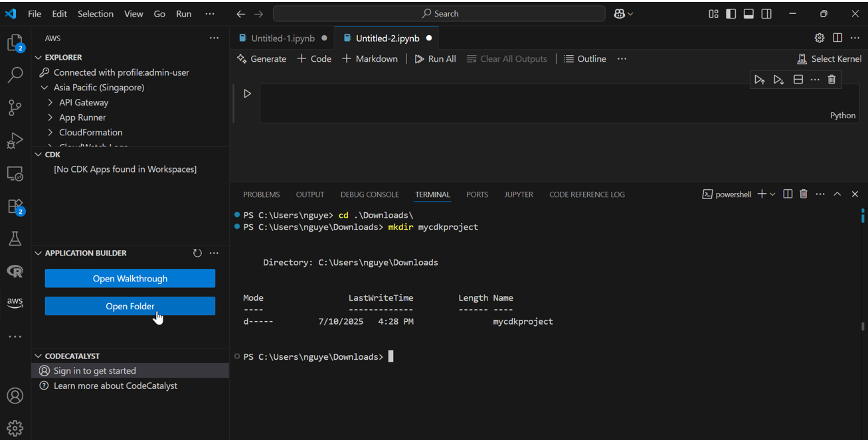Toggle the Primary Side Bar visibility
The width and height of the screenshot is (868, 440).
731,13
